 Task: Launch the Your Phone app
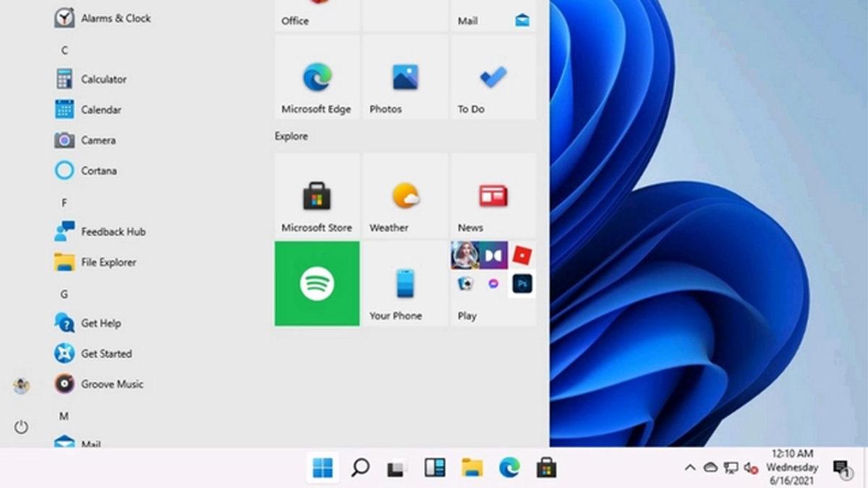point(405,283)
